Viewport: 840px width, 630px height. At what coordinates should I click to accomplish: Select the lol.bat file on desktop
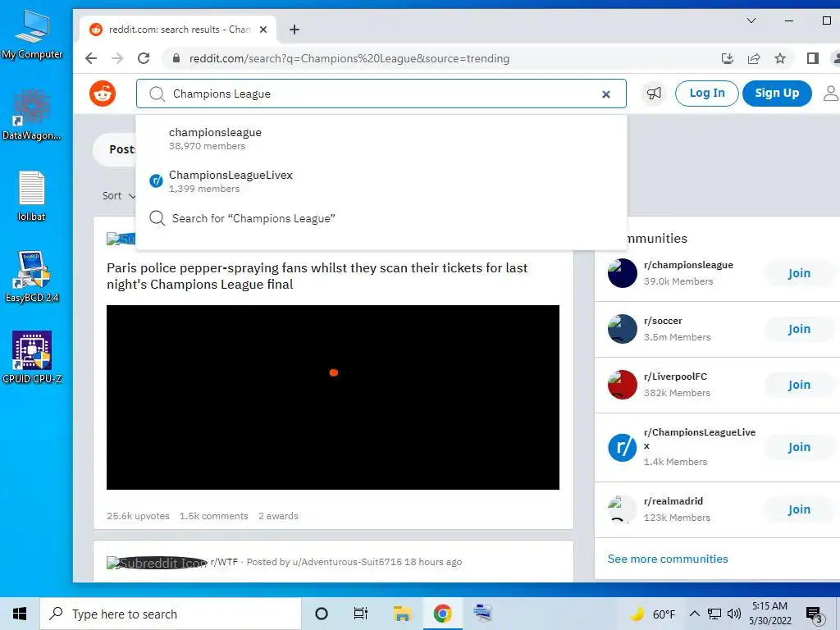coord(32,196)
